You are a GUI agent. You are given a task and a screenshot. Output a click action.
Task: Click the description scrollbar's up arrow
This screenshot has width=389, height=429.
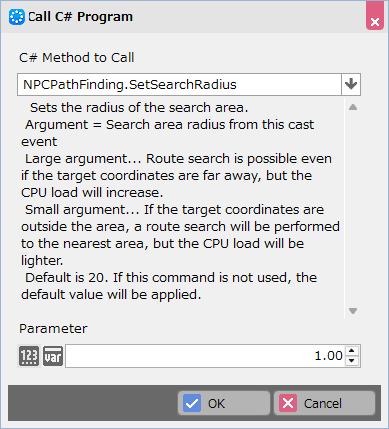pos(353,107)
